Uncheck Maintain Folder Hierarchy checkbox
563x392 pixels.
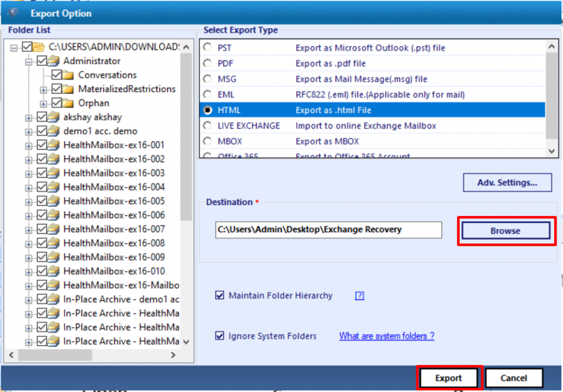tap(220, 296)
